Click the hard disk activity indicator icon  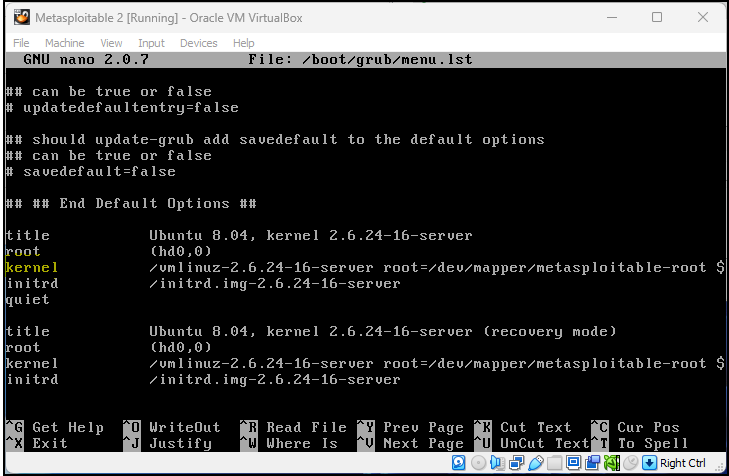coord(458,463)
